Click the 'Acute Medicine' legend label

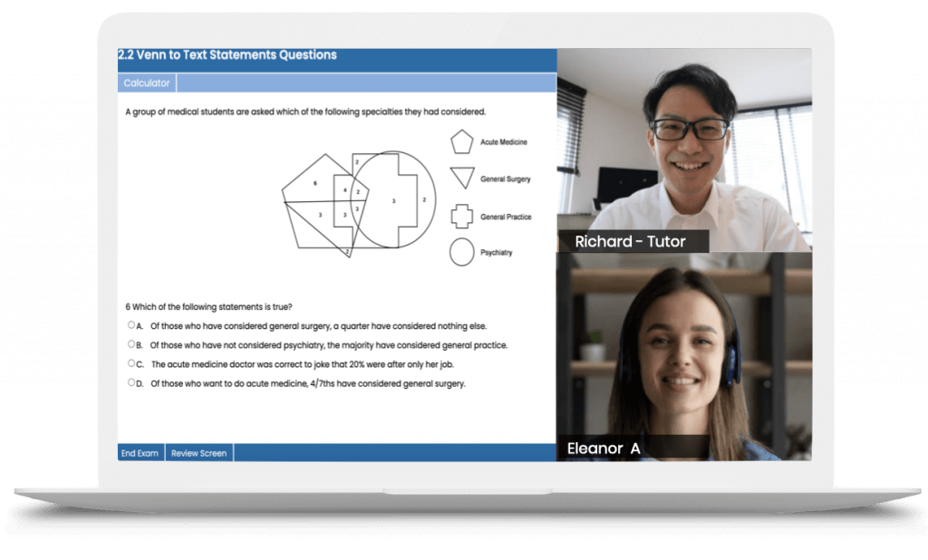click(x=504, y=142)
